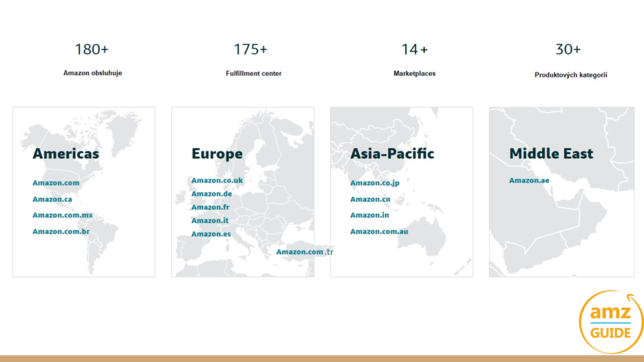Screen dimensions: 644x362
Task: Click the Europe region heading
Action: pos(217,154)
